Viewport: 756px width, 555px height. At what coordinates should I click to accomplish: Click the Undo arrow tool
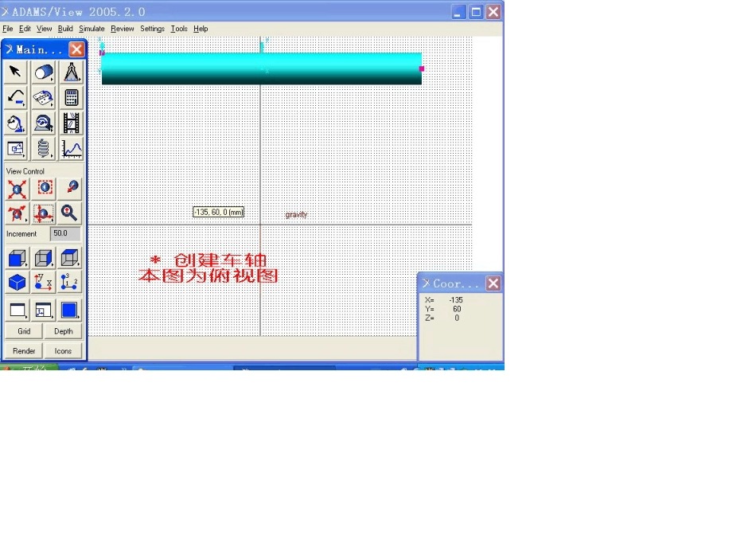pos(16,97)
